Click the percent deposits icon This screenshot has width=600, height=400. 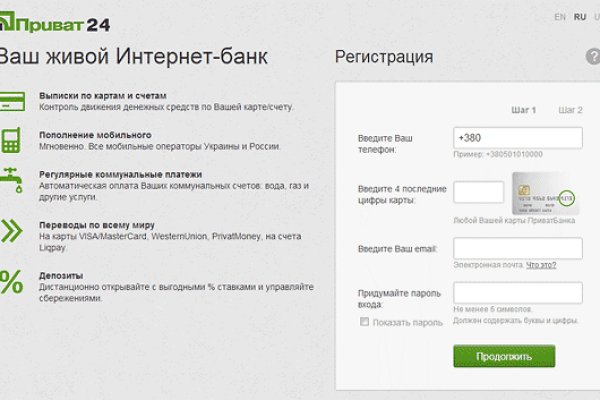pos(12,282)
